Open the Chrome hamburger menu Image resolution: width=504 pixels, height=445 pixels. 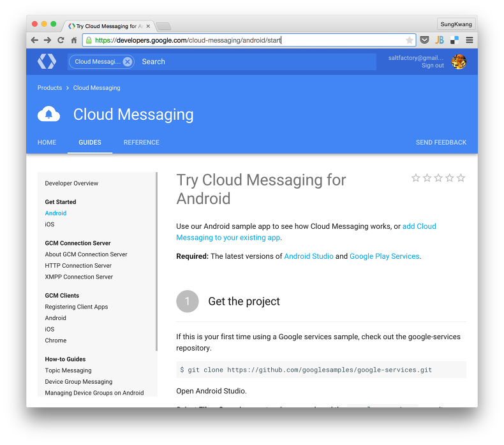point(470,40)
